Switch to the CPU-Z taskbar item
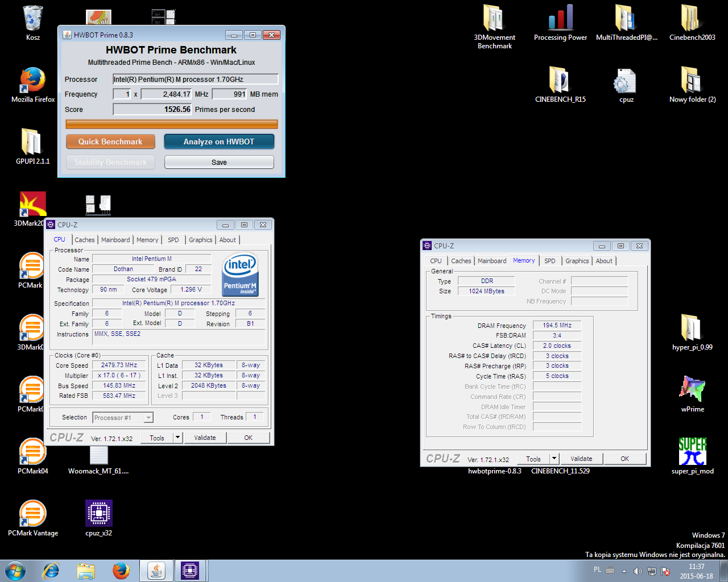This screenshot has height=582, width=728. pyautogui.click(x=190, y=571)
